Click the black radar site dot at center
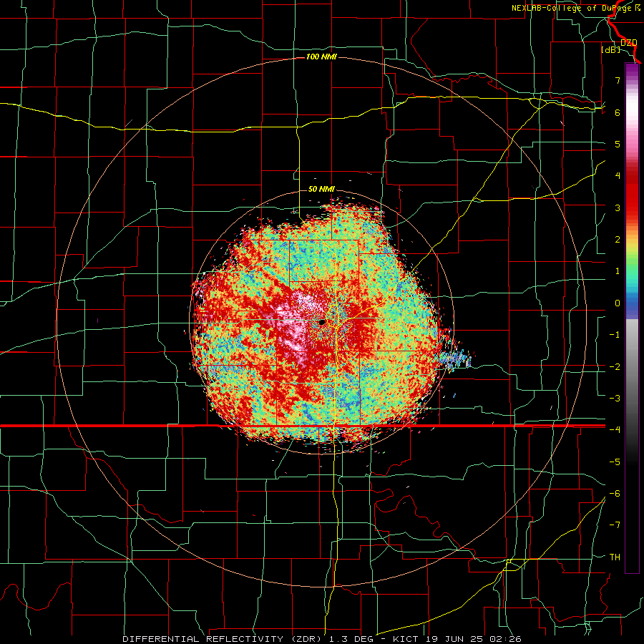 click(x=322, y=323)
